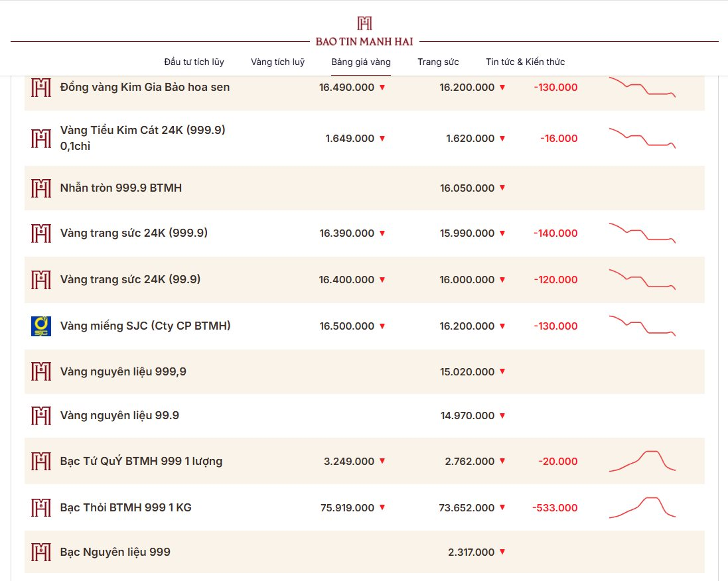
Task: Open trend chart for Bạc Thỏi 1 KG
Action: tap(642, 507)
